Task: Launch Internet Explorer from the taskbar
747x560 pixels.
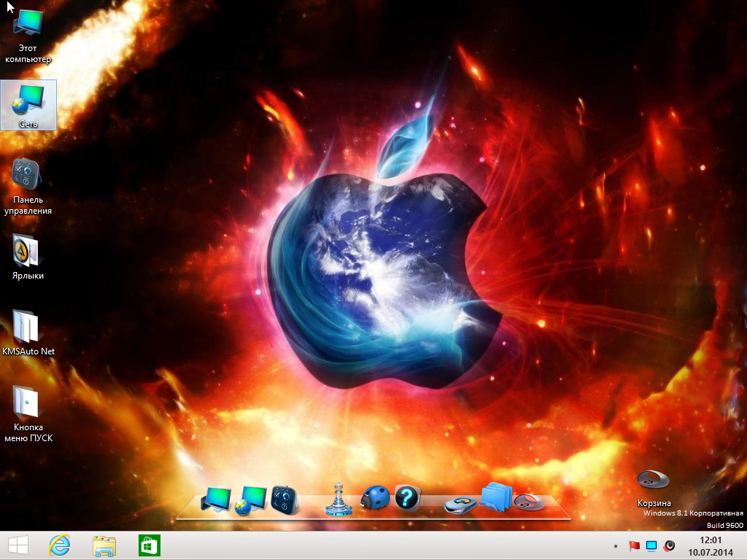Action: pyautogui.click(x=60, y=545)
